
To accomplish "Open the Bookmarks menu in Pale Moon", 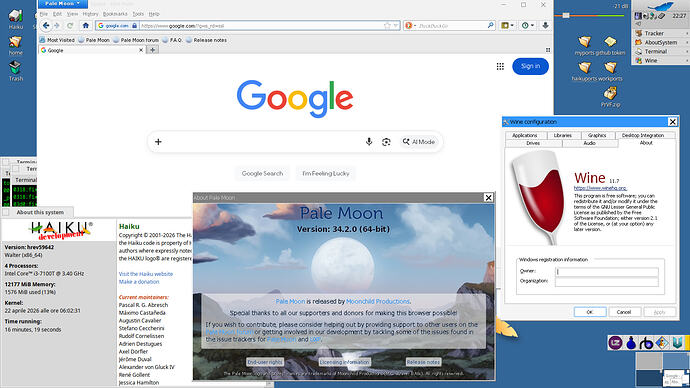I will [115, 14].
